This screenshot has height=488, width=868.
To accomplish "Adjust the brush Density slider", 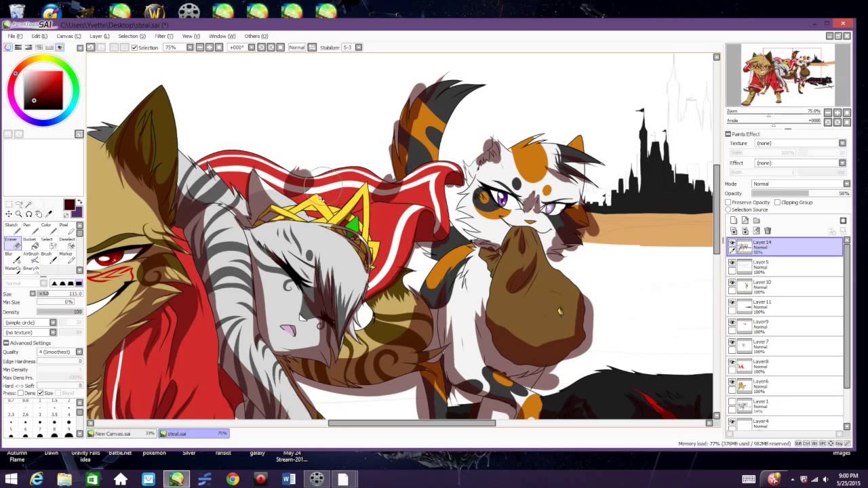I will pyautogui.click(x=60, y=312).
